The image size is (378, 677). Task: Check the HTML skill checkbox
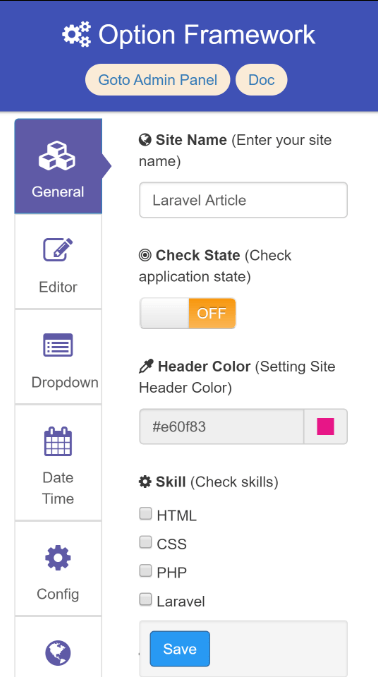tap(146, 513)
